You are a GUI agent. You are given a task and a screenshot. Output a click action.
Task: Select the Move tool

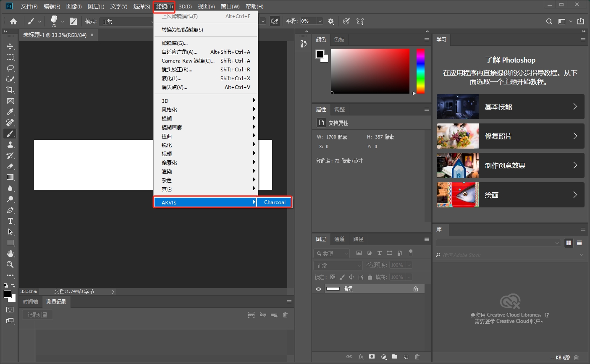[x=10, y=46]
